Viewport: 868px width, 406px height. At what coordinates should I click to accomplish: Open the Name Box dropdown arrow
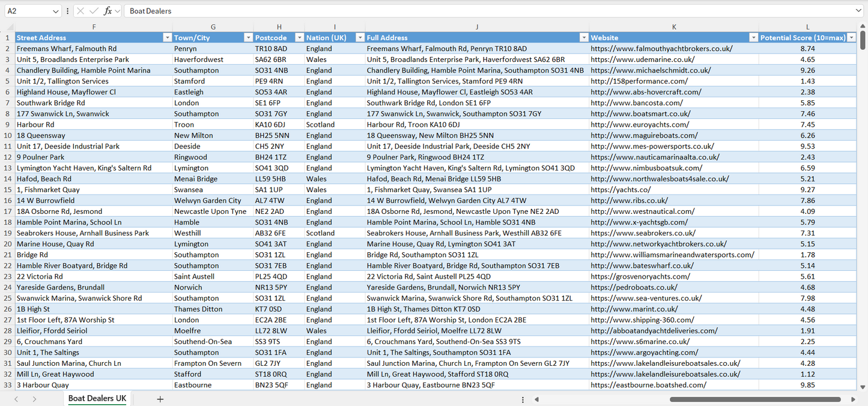click(x=56, y=11)
